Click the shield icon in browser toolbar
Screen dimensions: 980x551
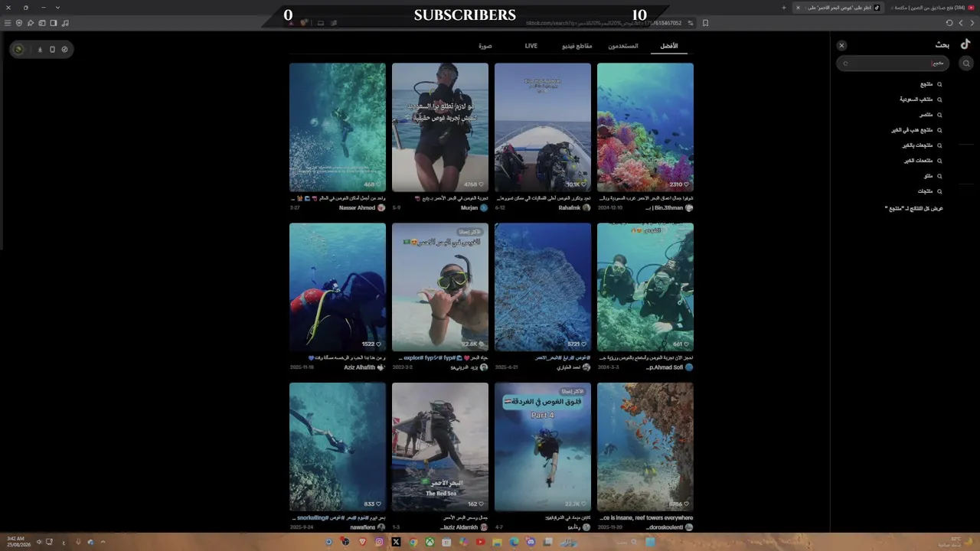point(19,23)
